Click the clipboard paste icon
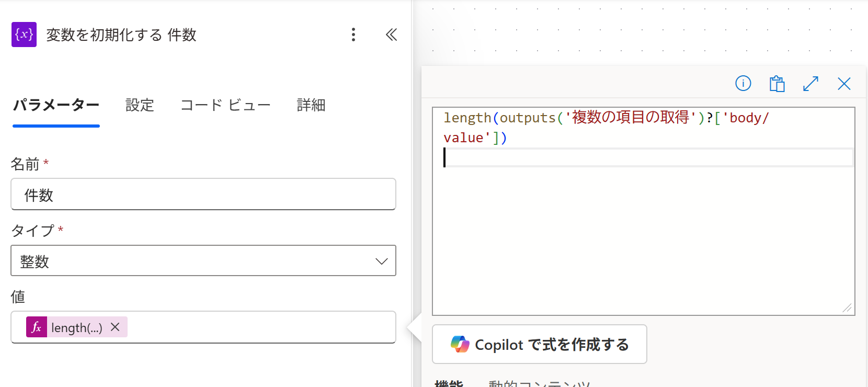Viewport: 868px width, 387px height. pyautogui.click(x=777, y=84)
